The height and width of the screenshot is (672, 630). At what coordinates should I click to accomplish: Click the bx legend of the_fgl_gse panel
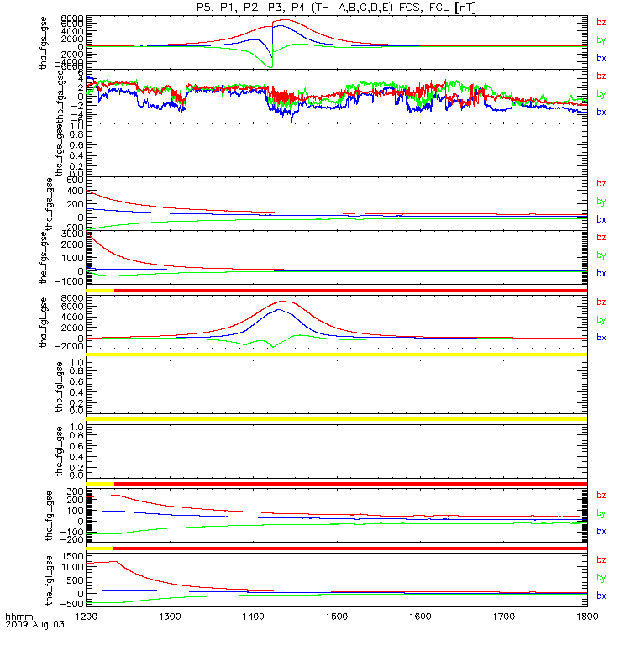pos(601,596)
